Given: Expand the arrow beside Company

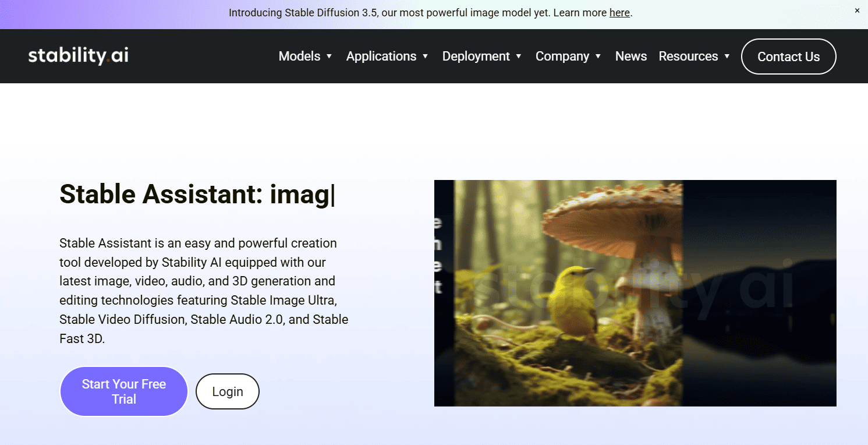Looking at the screenshot, I should point(598,56).
